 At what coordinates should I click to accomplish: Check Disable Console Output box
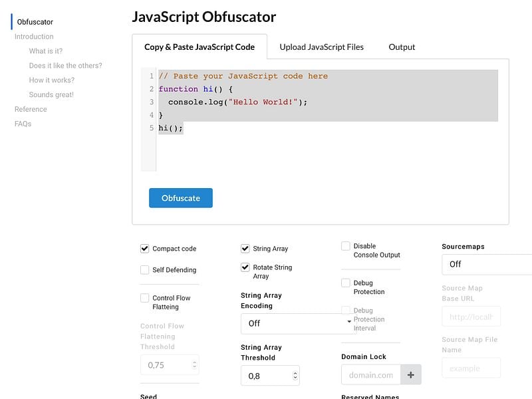click(346, 246)
